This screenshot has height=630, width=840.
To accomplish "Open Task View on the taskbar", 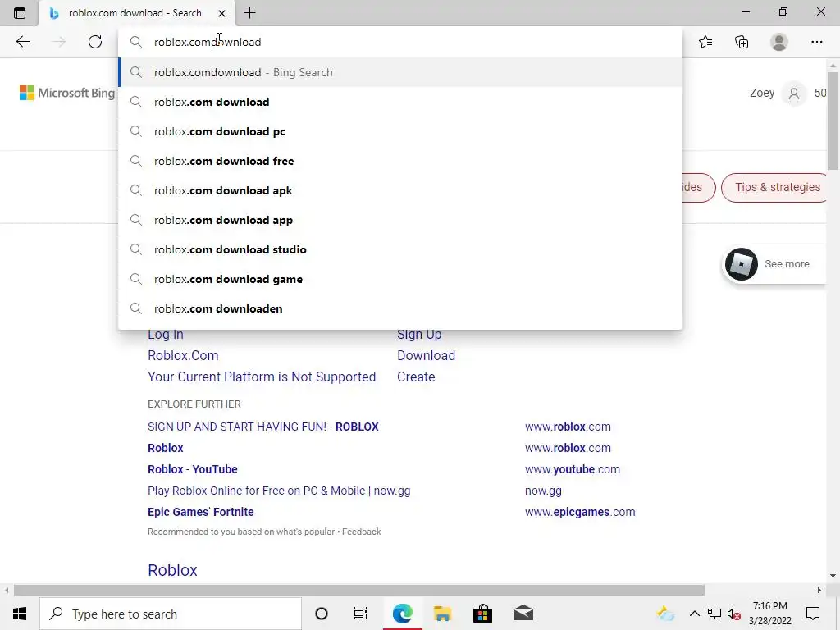I will coord(361,614).
